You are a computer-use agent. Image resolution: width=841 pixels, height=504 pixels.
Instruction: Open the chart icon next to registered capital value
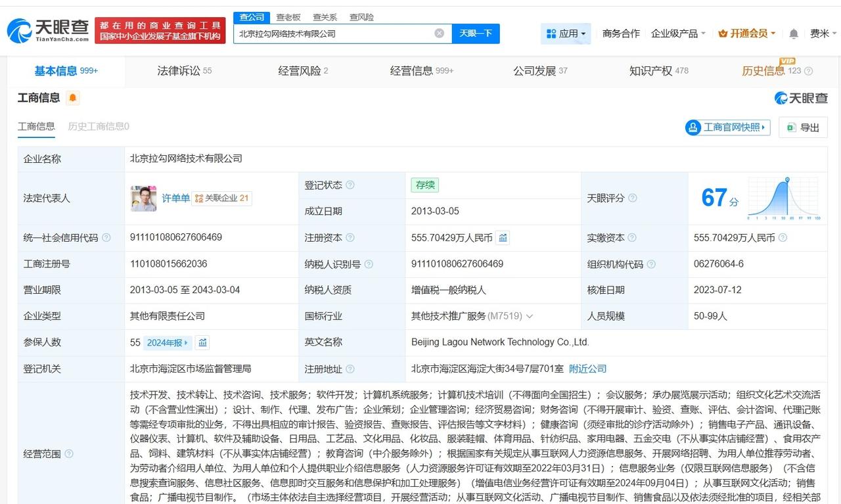pyautogui.click(x=503, y=238)
